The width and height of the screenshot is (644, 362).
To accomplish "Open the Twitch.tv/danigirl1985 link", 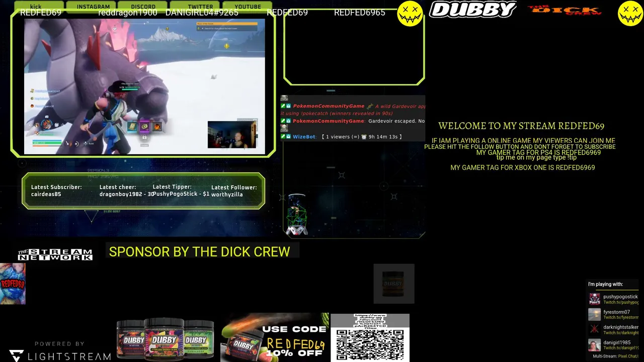I will [x=621, y=348].
